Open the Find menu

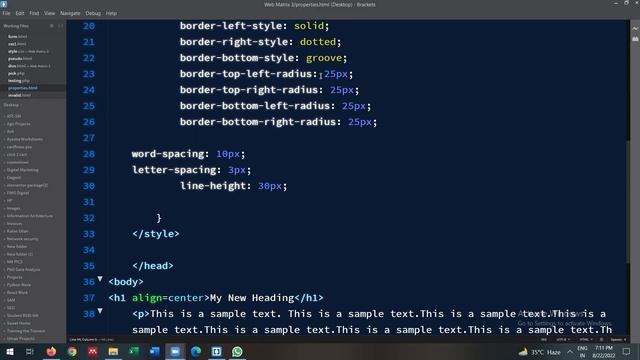point(34,13)
